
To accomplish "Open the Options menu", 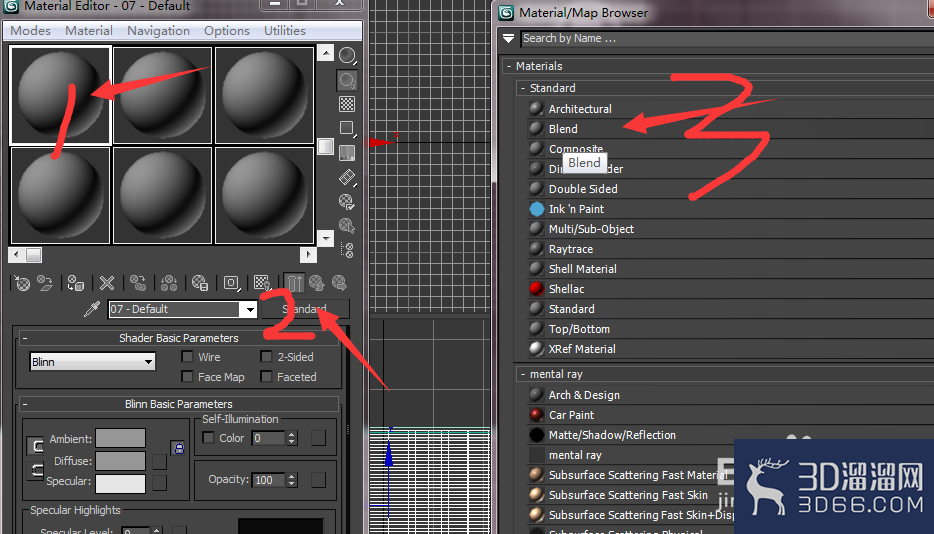I will 227,30.
